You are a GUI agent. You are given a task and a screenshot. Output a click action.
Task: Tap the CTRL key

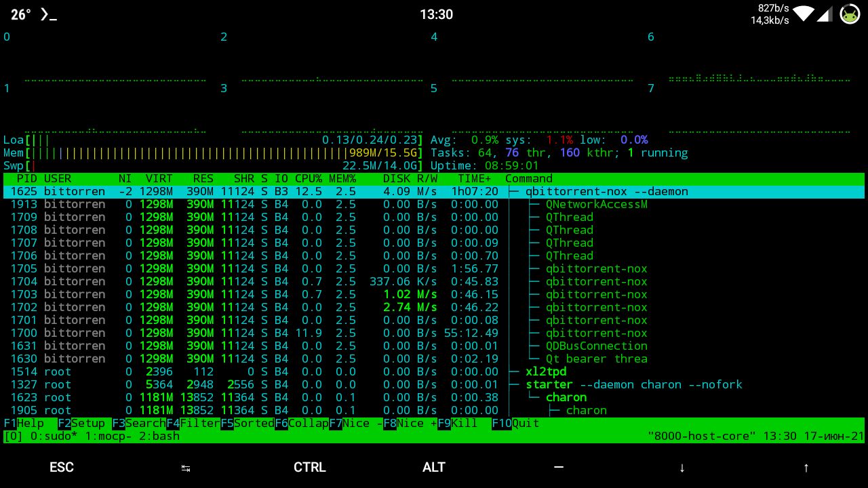tap(310, 468)
